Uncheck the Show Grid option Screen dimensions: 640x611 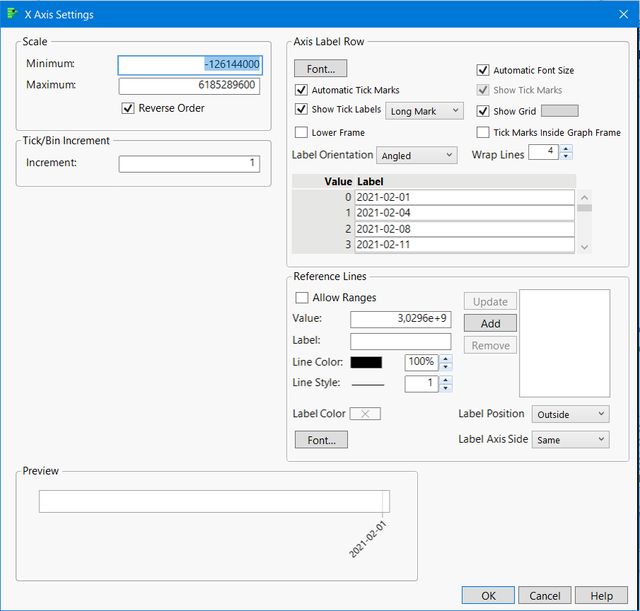click(x=483, y=111)
